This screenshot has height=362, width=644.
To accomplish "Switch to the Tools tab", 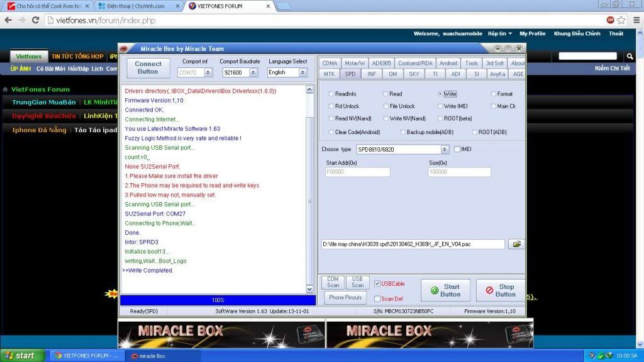I will (x=472, y=63).
